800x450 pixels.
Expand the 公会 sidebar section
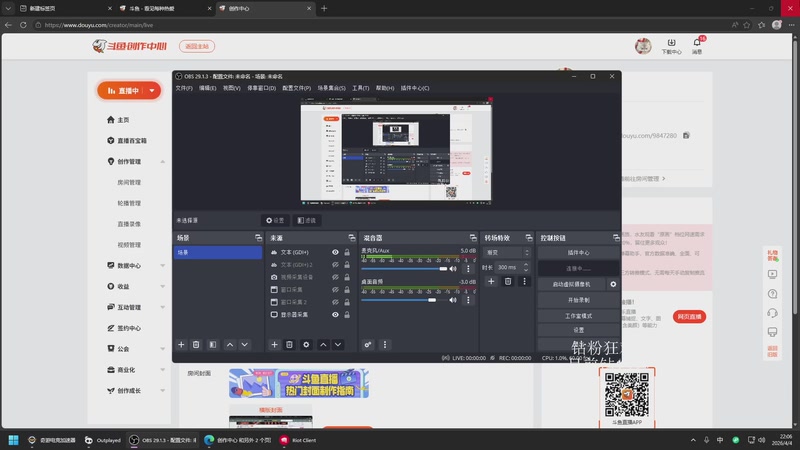pos(163,349)
